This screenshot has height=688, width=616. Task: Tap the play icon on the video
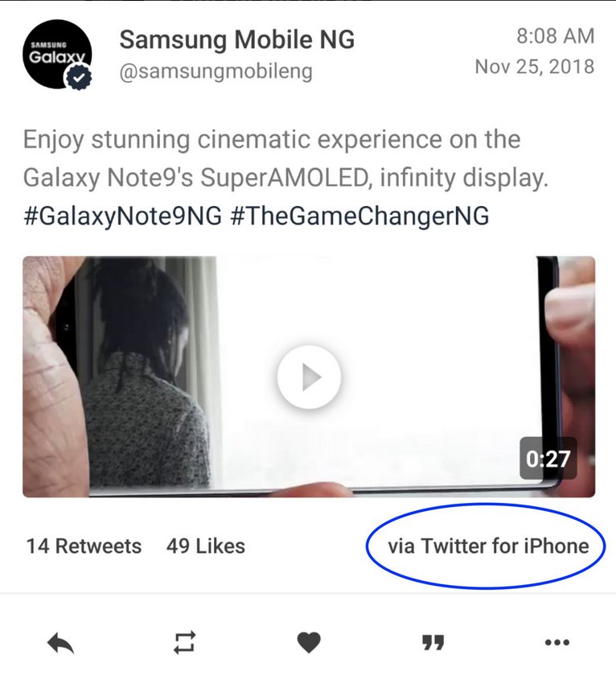point(308,376)
